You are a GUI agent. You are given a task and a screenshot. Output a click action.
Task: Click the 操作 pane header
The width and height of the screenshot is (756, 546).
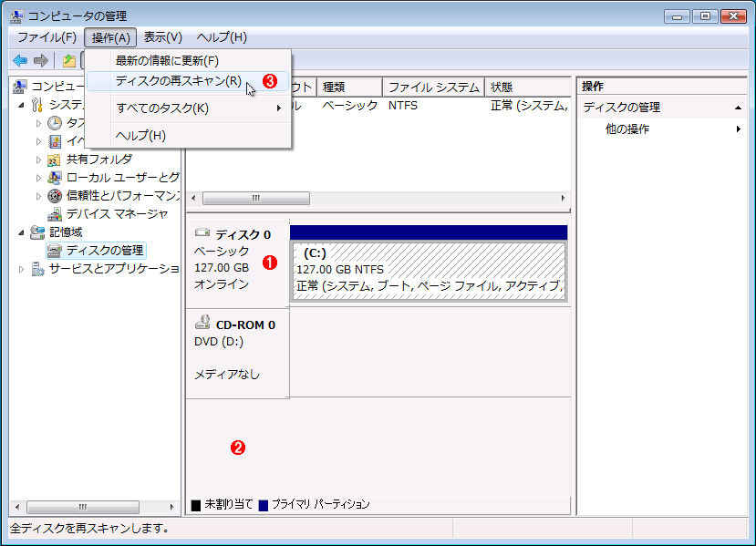[662, 87]
